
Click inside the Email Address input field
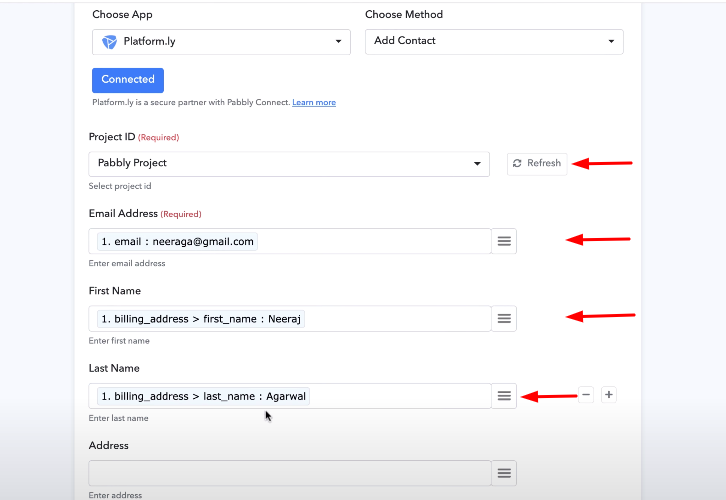coord(290,241)
